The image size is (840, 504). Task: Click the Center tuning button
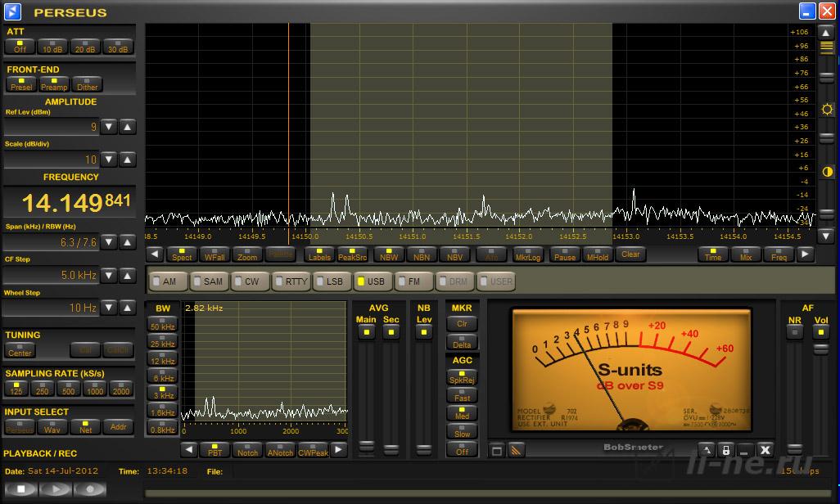20,350
